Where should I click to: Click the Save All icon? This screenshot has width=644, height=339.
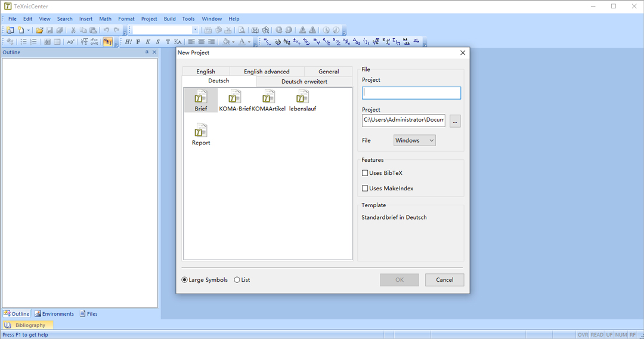(x=60, y=30)
